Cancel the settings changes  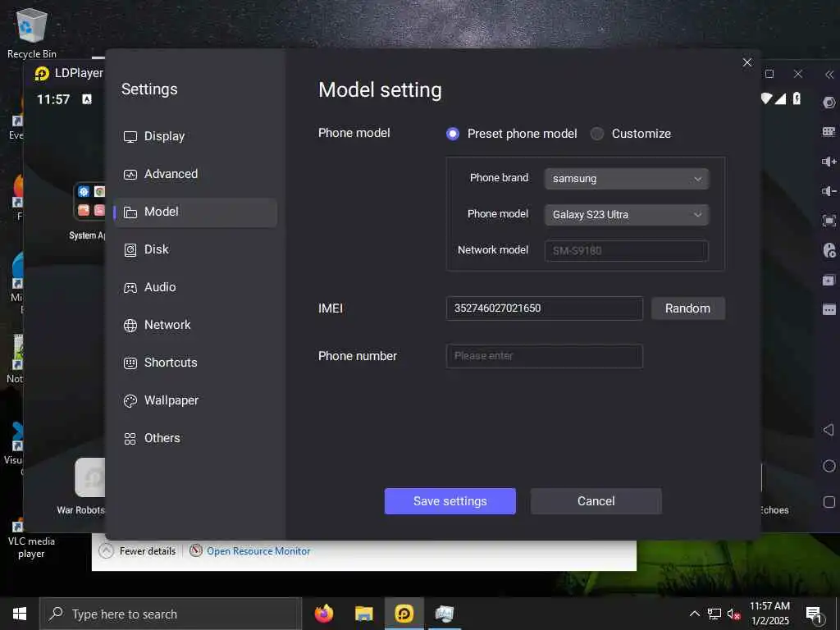pos(596,501)
